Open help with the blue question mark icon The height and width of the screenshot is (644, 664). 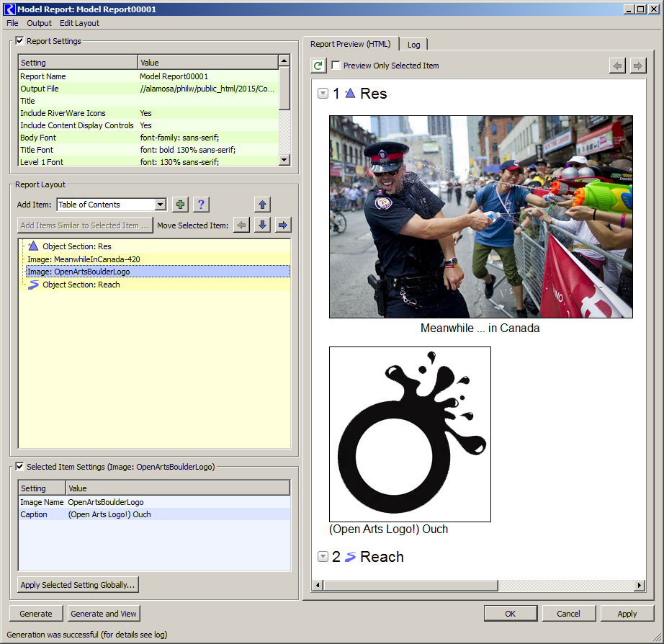point(201,205)
